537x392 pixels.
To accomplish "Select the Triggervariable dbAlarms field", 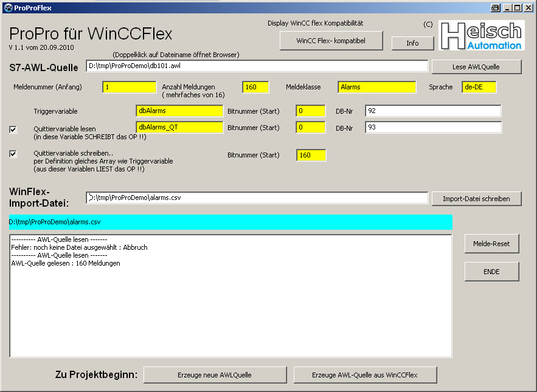I will [179, 111].
